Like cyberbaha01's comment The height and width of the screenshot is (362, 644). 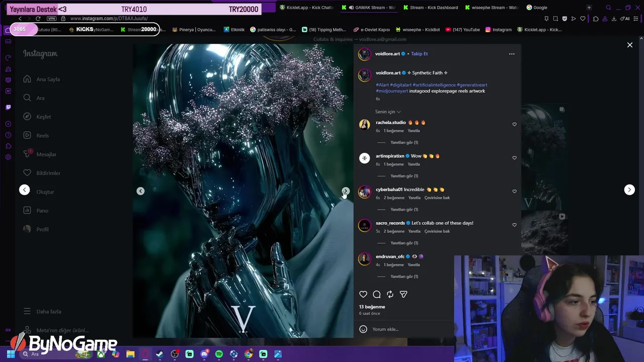coord(514,192)
